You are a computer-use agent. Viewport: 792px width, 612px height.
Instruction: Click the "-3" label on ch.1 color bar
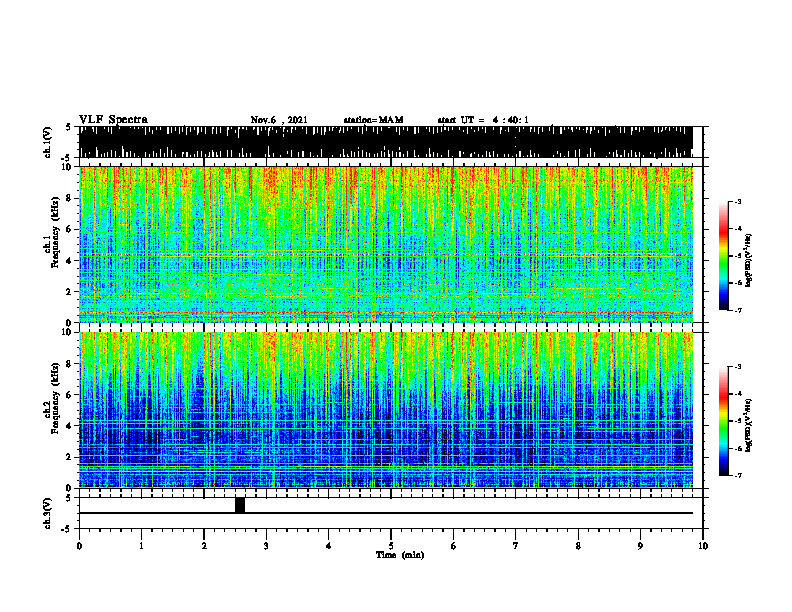click(738, 201)
